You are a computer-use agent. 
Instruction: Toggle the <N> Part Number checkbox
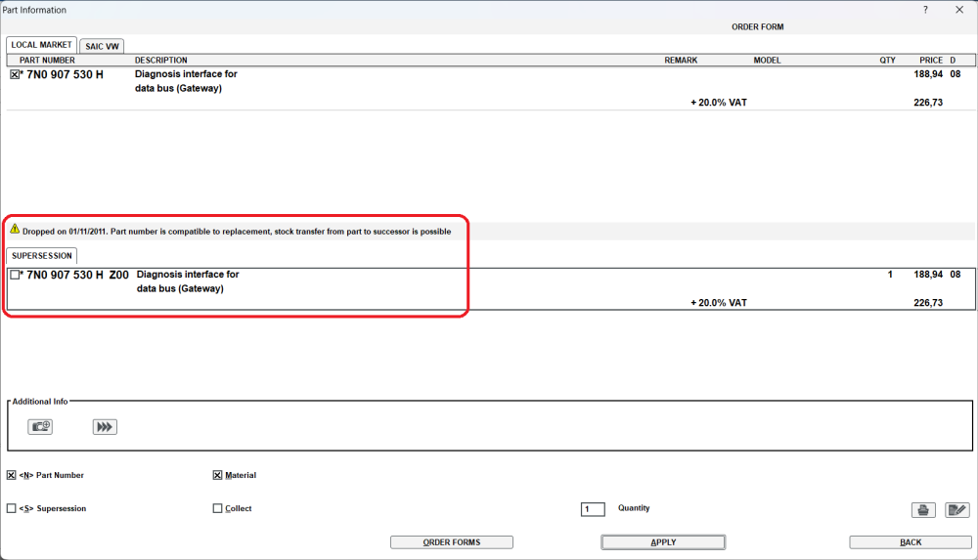click(x=11, y=475)
